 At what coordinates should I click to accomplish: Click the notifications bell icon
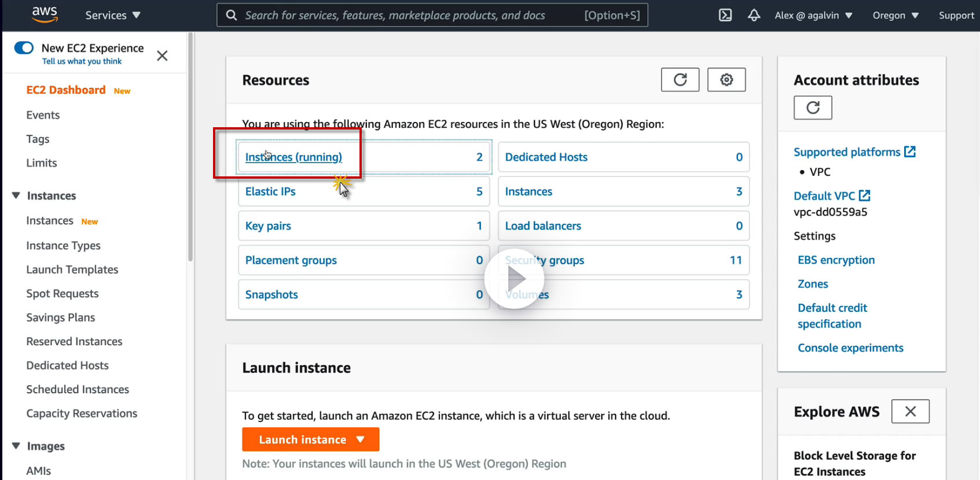[x=754, y=15]
